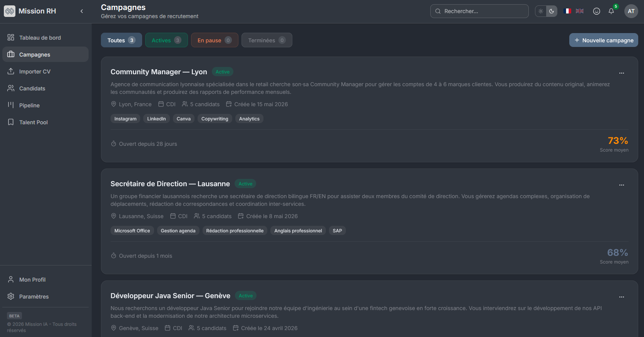Go to Importer CV page
Viewport: 644px width, 337px height.
(x=45, y=72)
